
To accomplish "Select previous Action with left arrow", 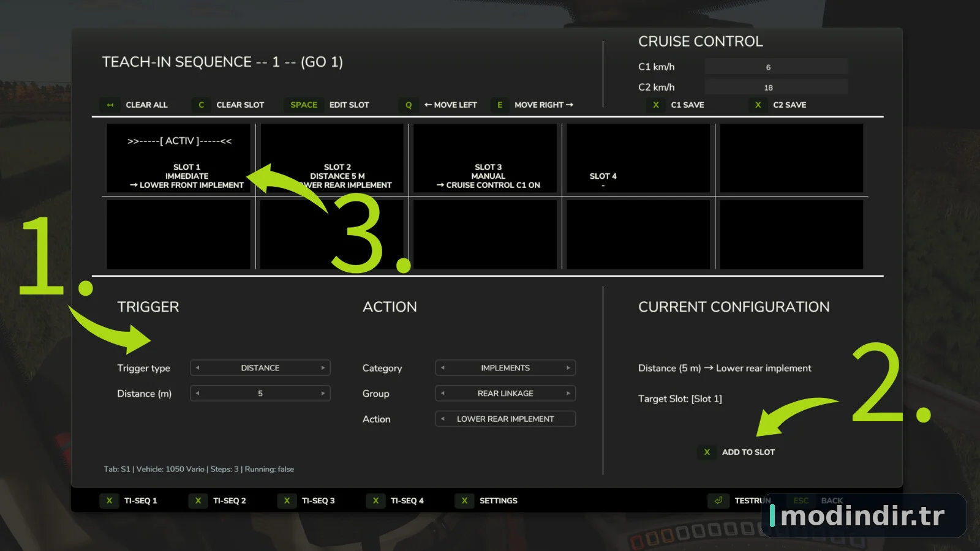I will (x=443, y=419).
